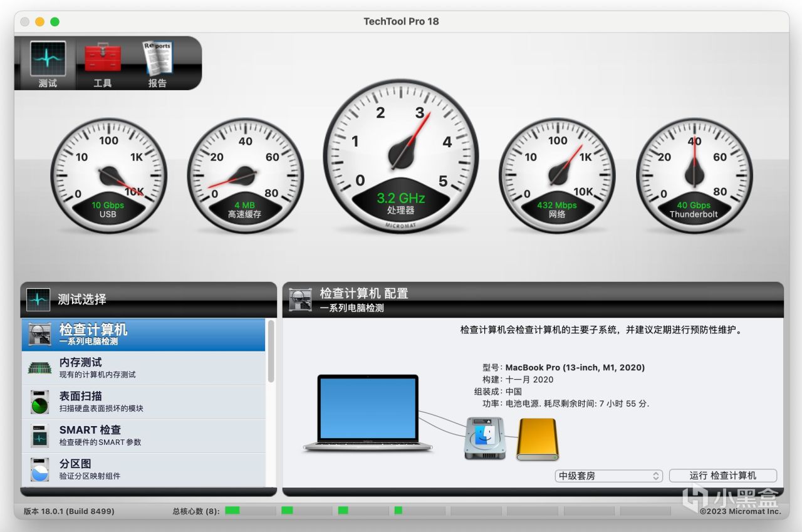Click the 40 Gbps Thunderbolt gauge
Screen dimensions: 802x532
point(694,175)
